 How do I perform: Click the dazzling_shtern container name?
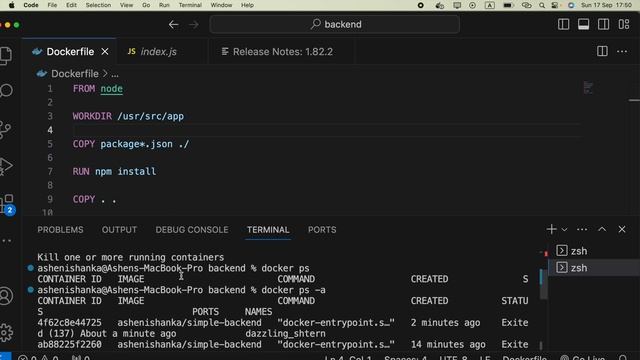[x=285, y=333]
